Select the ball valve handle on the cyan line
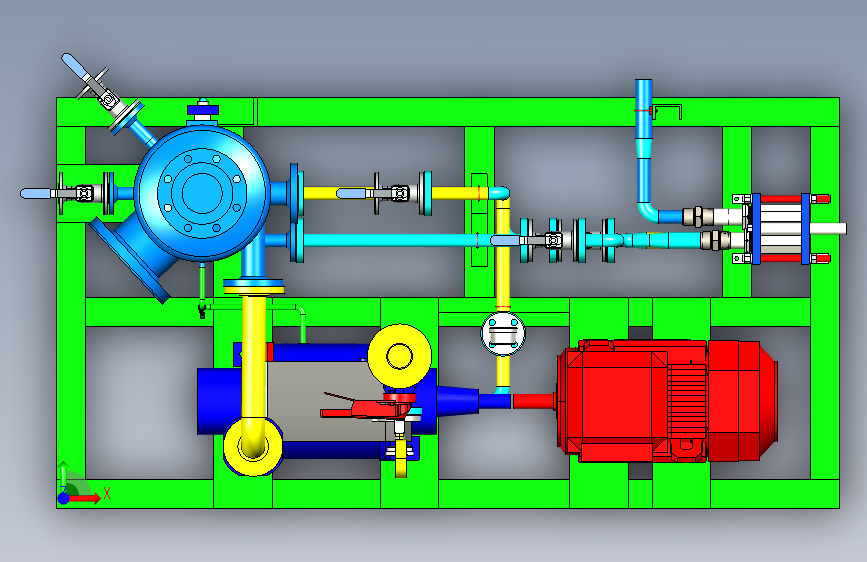 click(506, 240)
